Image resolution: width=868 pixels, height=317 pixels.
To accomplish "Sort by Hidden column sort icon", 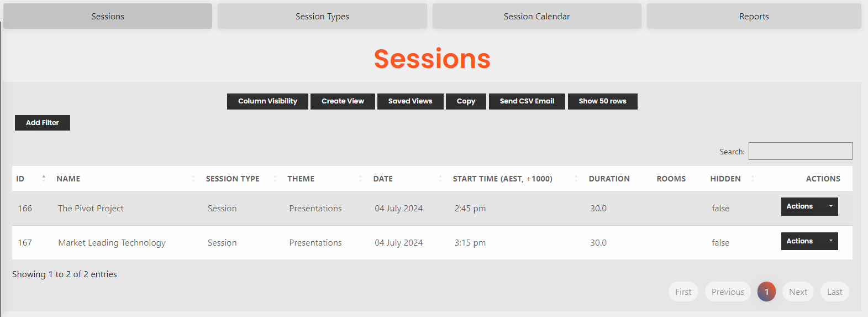I will tap(753, 178).
